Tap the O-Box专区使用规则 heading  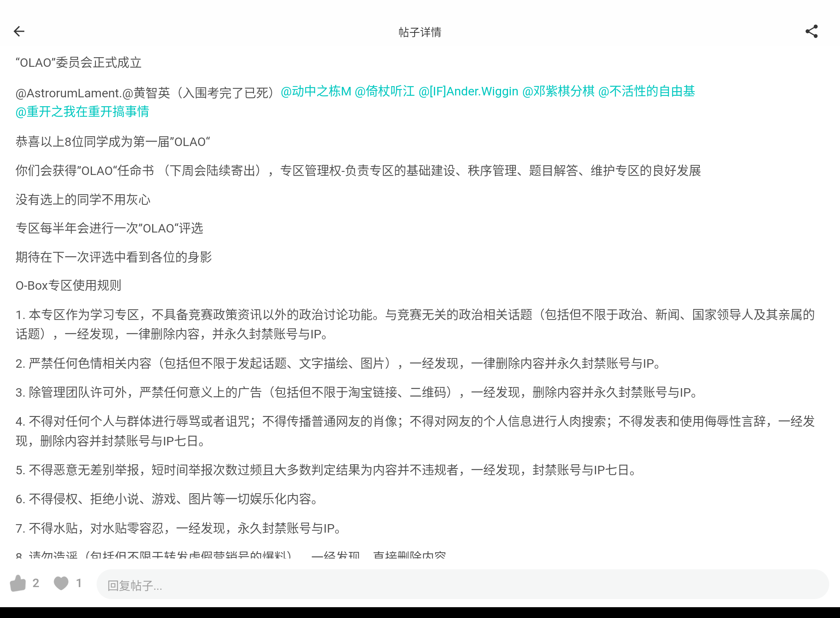68,285
